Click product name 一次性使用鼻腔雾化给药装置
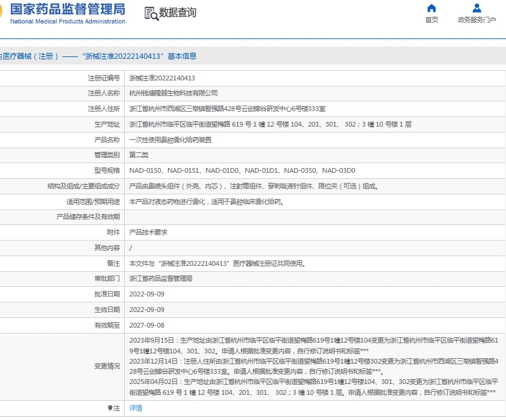The height and width of the screenshot is (420, 506). [170, 140]
